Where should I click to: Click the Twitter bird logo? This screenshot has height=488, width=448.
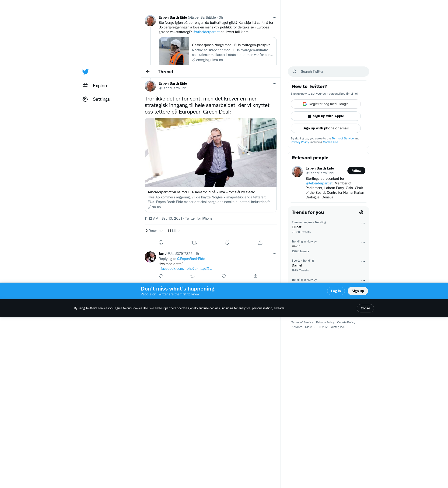pyautogui.click(x=85, y=72)
